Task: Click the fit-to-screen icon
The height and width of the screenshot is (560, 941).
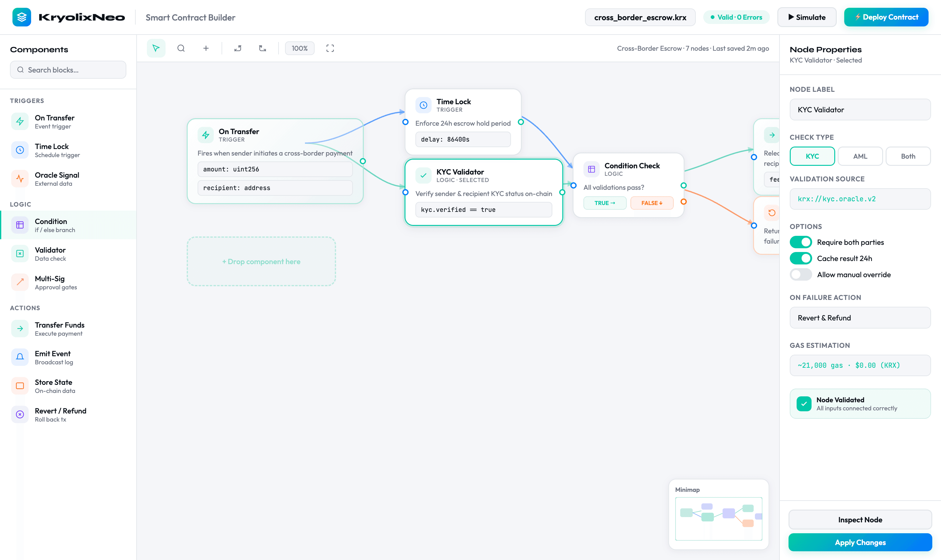Action: point(330,48)
